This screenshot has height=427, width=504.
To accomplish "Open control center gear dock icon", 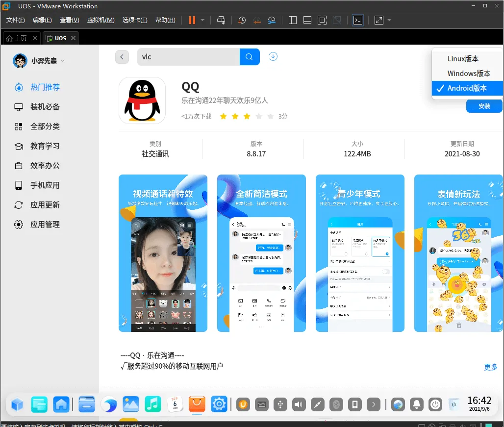I will point(219,404).
